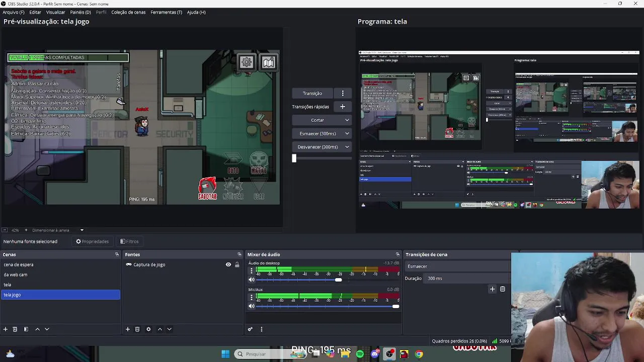Remove selected scene with trash icon

tap(15, 329)
